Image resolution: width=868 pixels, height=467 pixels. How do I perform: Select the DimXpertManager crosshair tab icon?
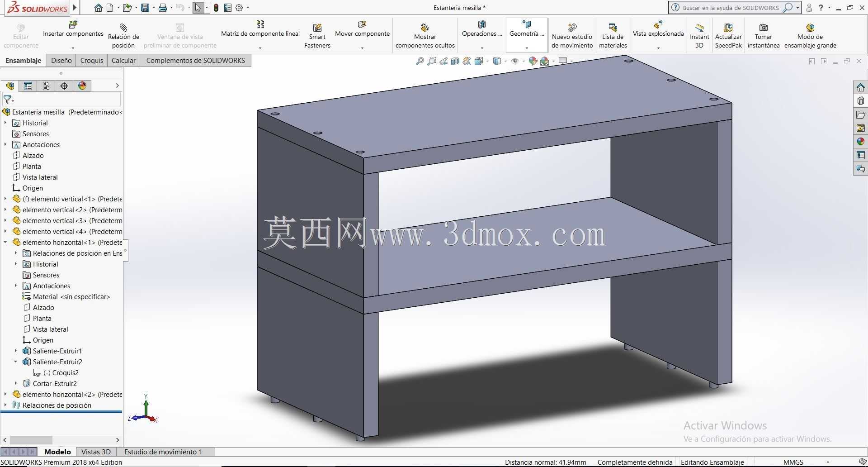click(x=64, y=86)
